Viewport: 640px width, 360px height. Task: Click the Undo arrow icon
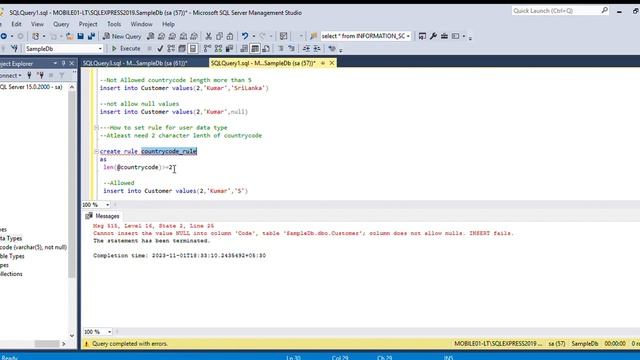[x=245, y=36]
